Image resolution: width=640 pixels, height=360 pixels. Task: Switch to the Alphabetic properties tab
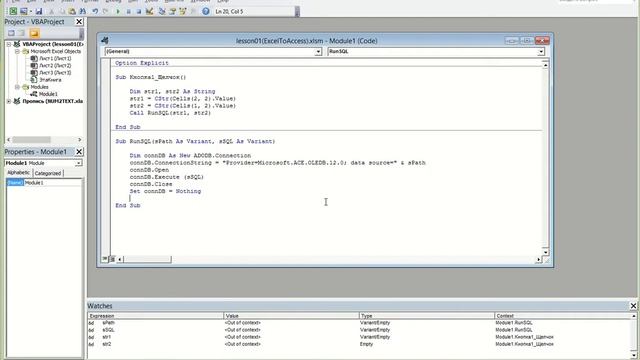point(19,173)
